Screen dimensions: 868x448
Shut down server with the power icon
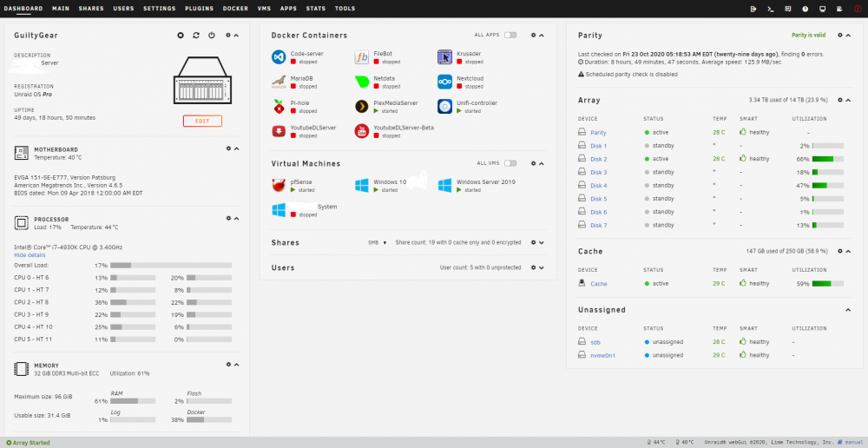pos(212,36)
